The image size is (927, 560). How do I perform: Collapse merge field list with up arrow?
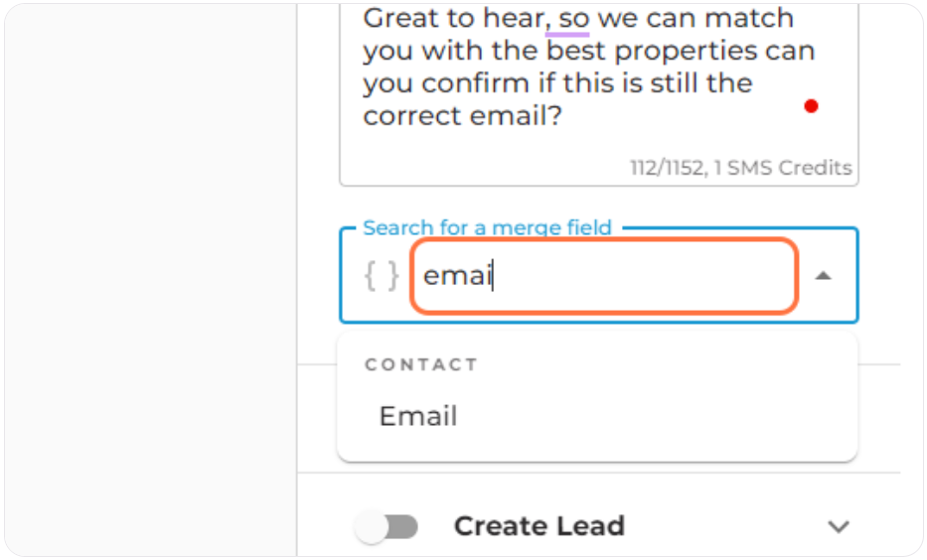tap(824, 276)
